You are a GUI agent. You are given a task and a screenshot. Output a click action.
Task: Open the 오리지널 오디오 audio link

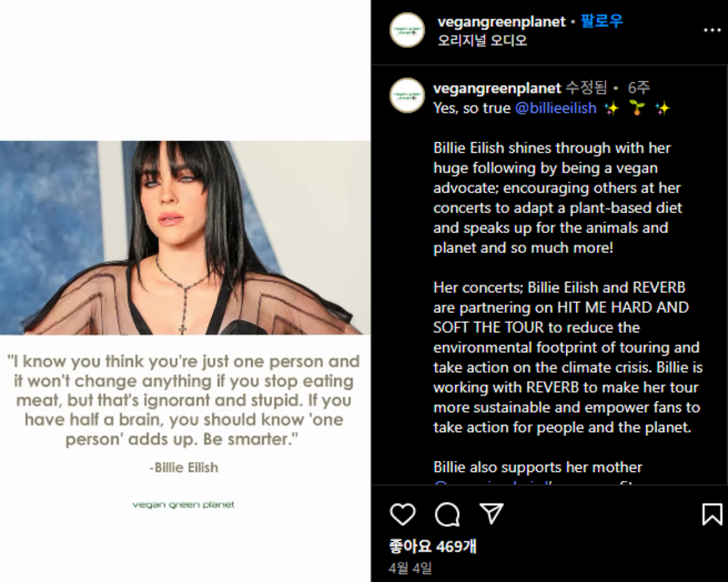tap(482, 40)
